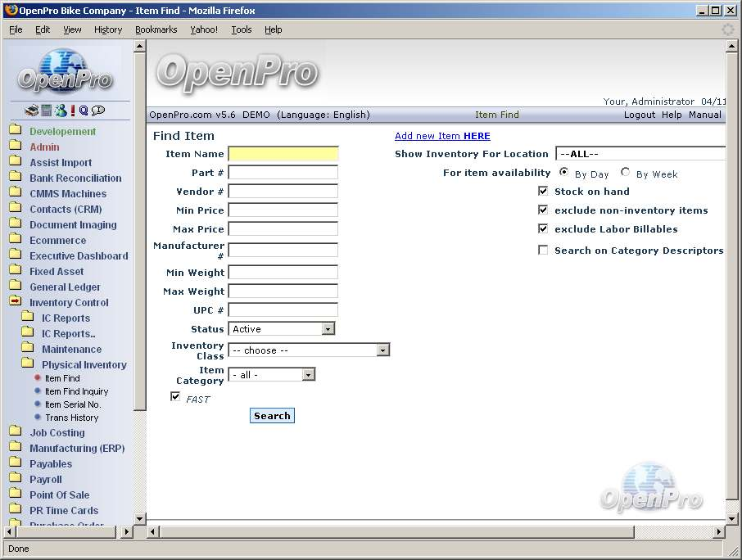Click the Payroll folder icon

click(16, 479)
